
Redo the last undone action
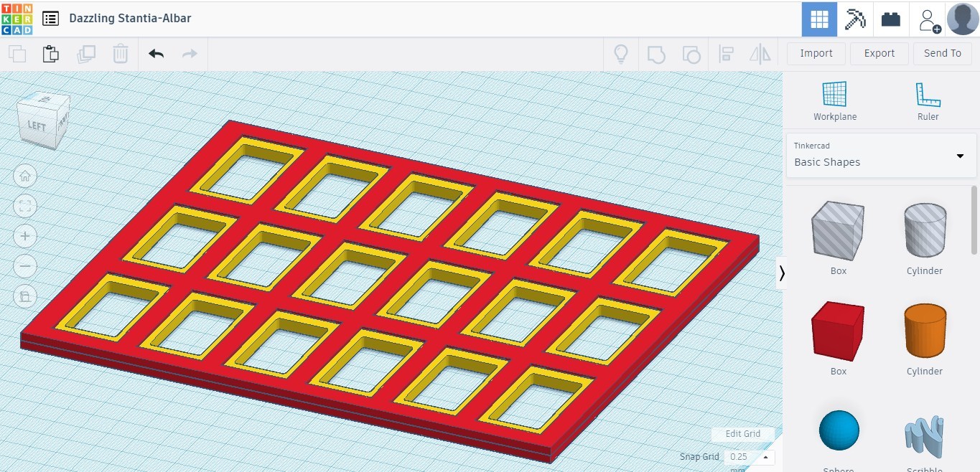pos(190,54)
